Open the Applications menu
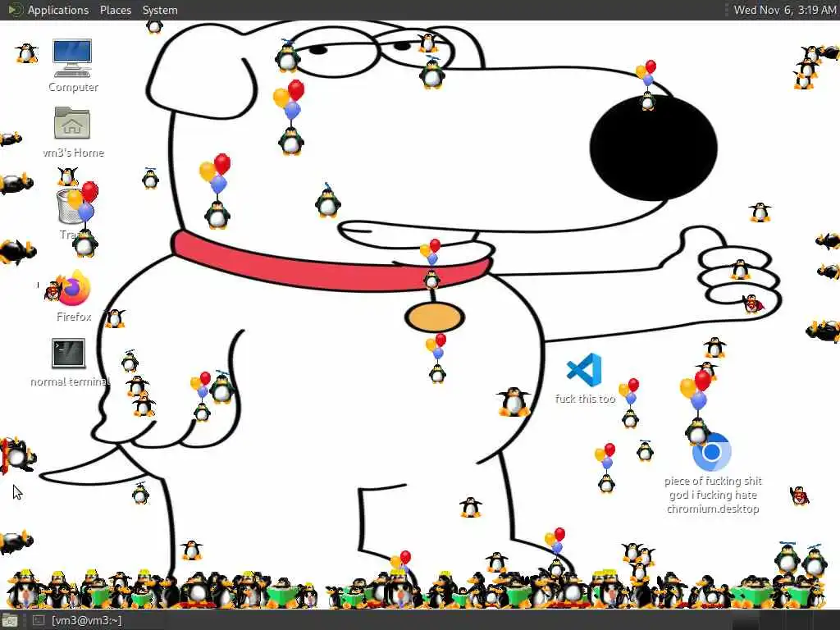 pyautogui.click(x=58, y=10)
